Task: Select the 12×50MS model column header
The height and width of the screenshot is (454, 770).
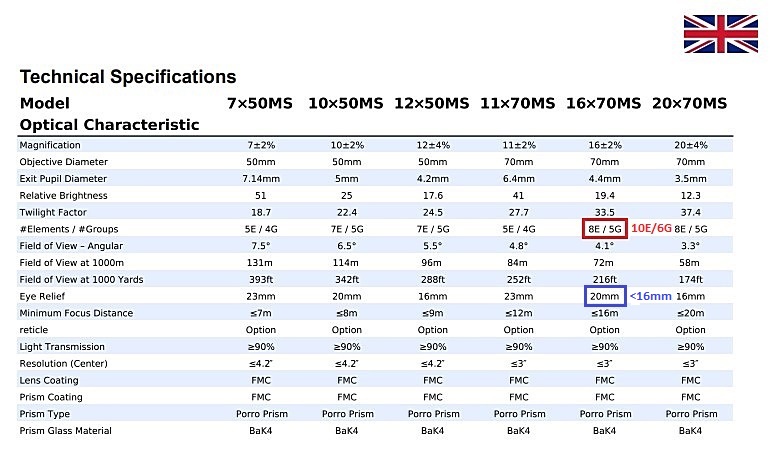Action: (x=432, y=104)
